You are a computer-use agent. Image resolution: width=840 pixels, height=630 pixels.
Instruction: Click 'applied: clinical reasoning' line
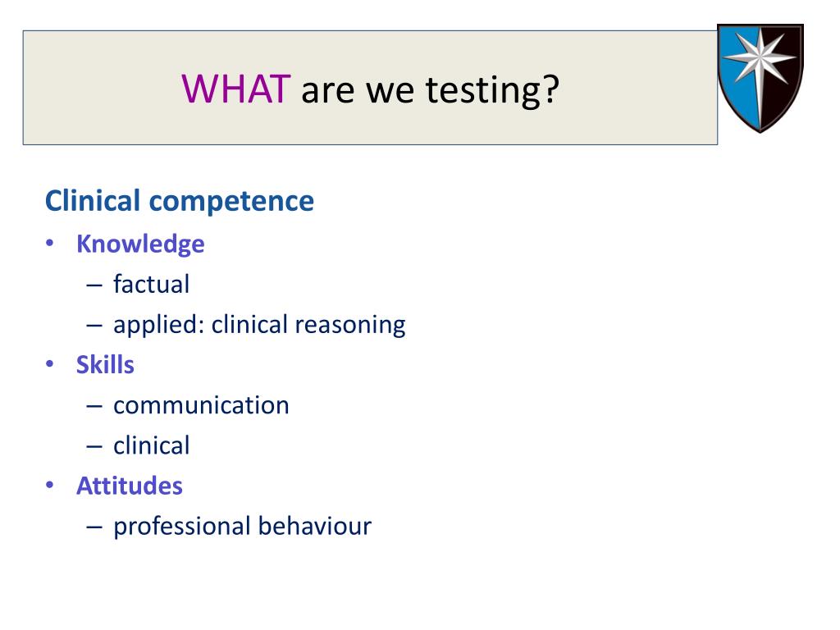(x=259, y=325)
